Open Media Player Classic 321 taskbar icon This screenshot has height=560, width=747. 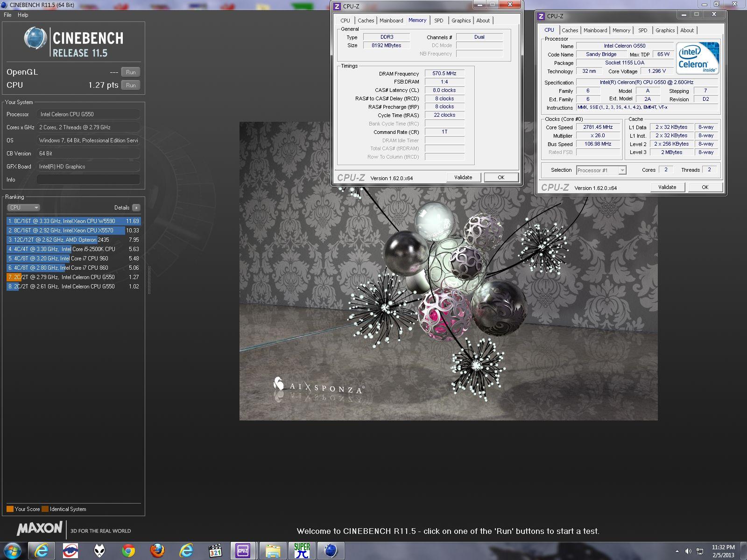[x=215, y=551]
